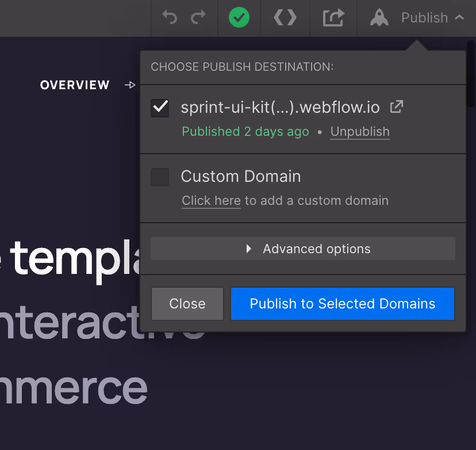The height and width of the screenshot is (450, 476).
Task: Open the code export panel icon
Action: 285,17
